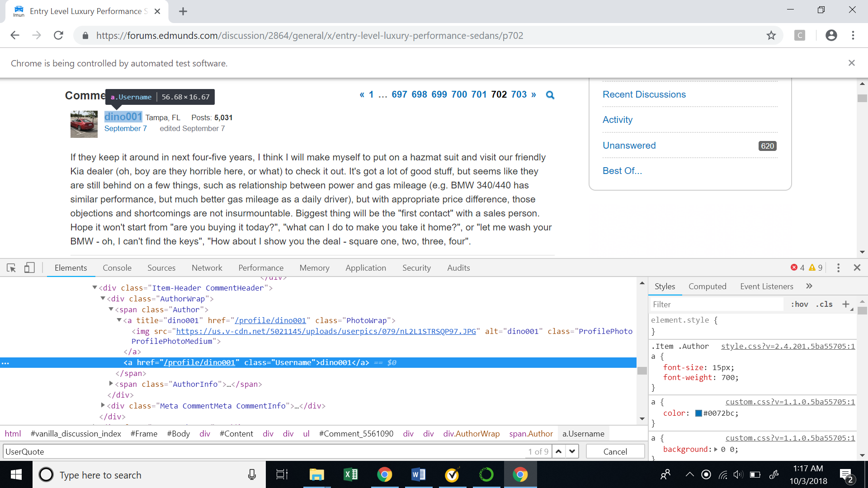The height and width of the screenshot is (488, 868).
Task: Expand the background shorthand property triangle
Action: point(716,449)
